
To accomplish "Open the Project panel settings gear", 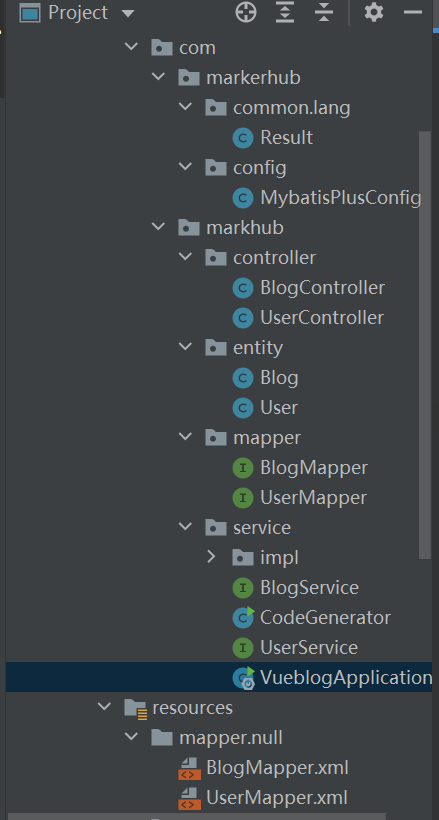I will tap(374, 12).
